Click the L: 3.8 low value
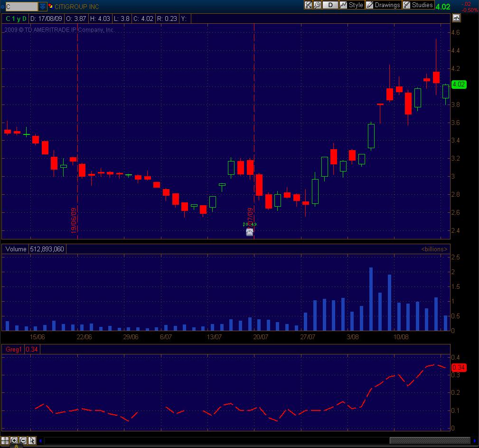Viewport: 479px width, 448px height. 122,19
